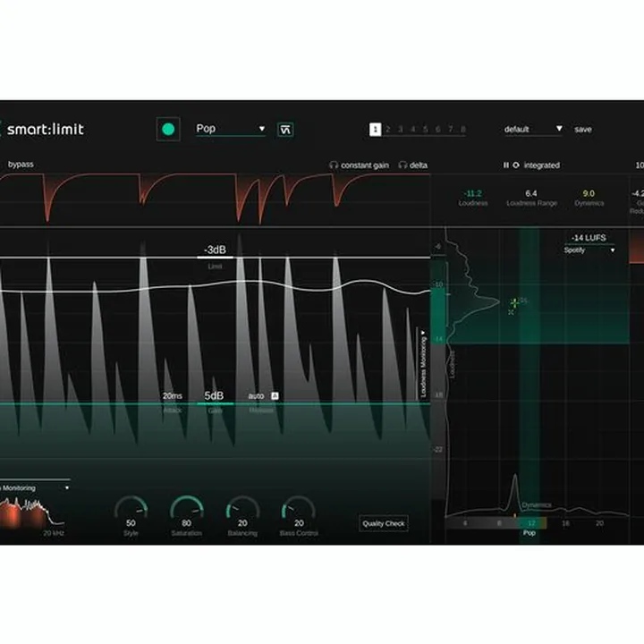
Task: Select state slot 7
Action: coord(451,130)
